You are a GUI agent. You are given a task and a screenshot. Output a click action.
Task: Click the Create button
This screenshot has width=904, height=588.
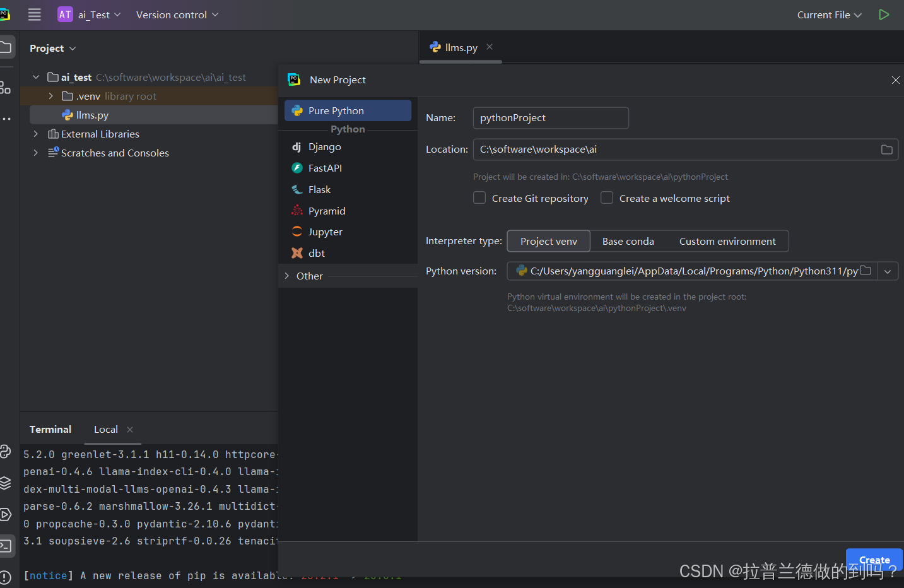[x=874, y=559]
